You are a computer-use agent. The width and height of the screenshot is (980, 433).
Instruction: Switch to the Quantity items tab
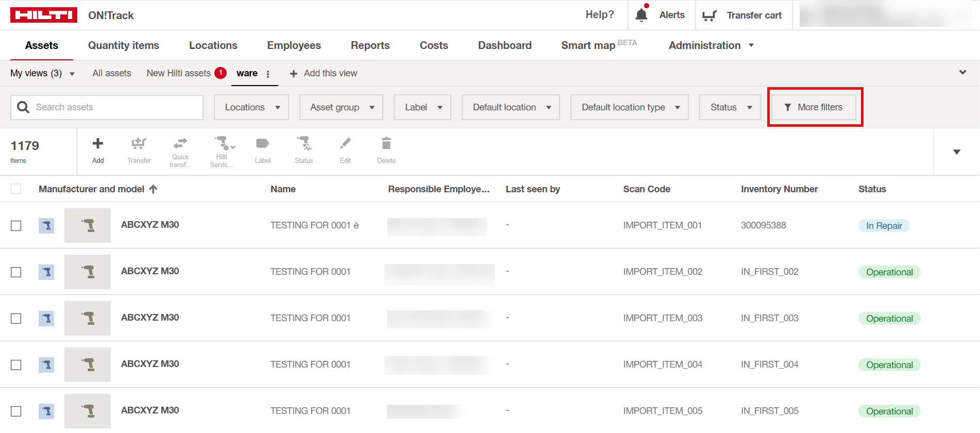[x=124, y=45]
